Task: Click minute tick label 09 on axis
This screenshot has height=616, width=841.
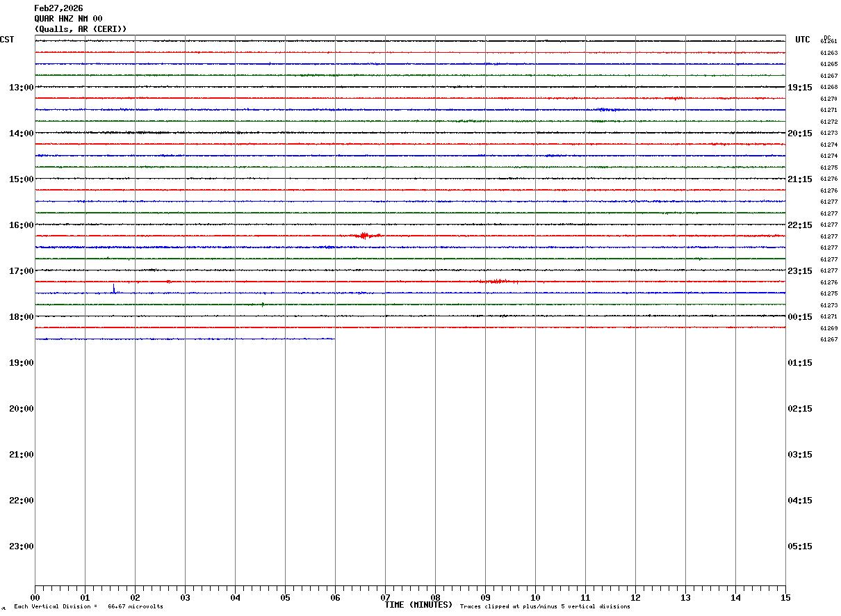Action: pyautogui.click(x=485, y=598)
